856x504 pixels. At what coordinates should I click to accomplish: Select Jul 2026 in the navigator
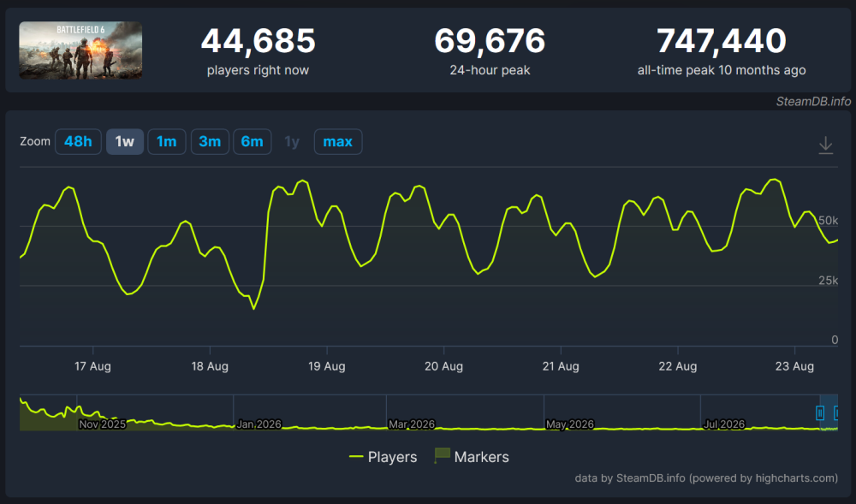pos(724,424)
